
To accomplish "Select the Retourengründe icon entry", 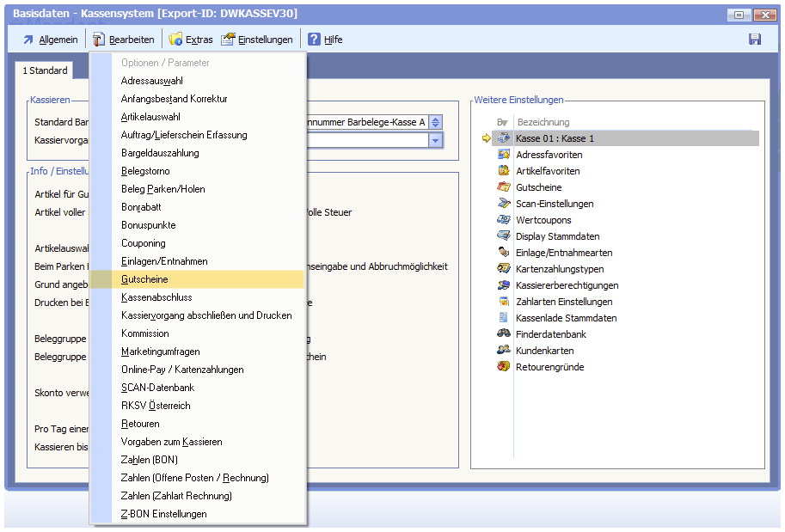I will [x=504, y=367].
